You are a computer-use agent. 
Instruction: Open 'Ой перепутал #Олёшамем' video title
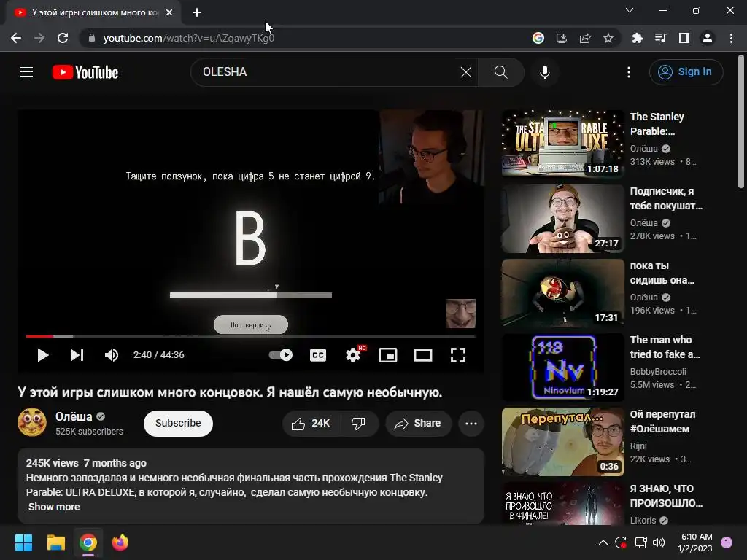coord(662,421)
